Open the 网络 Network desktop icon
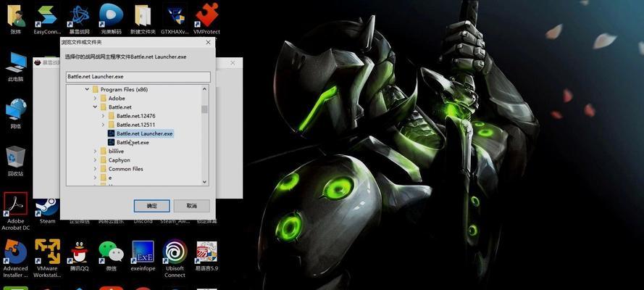 click(x=16, y=114)
